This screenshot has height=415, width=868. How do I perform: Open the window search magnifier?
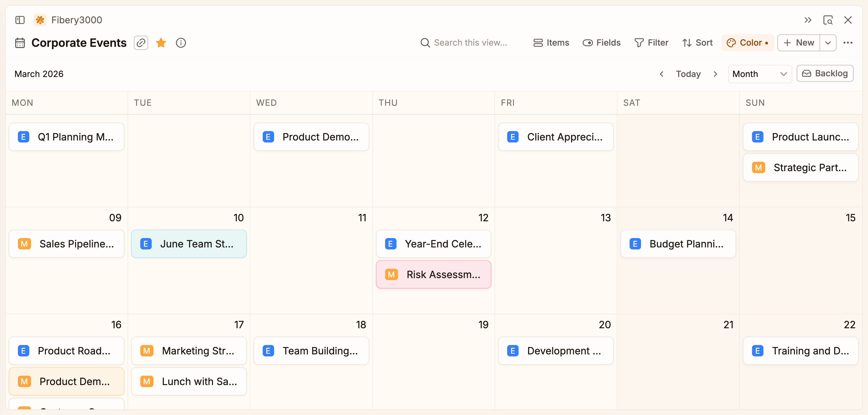828,20
